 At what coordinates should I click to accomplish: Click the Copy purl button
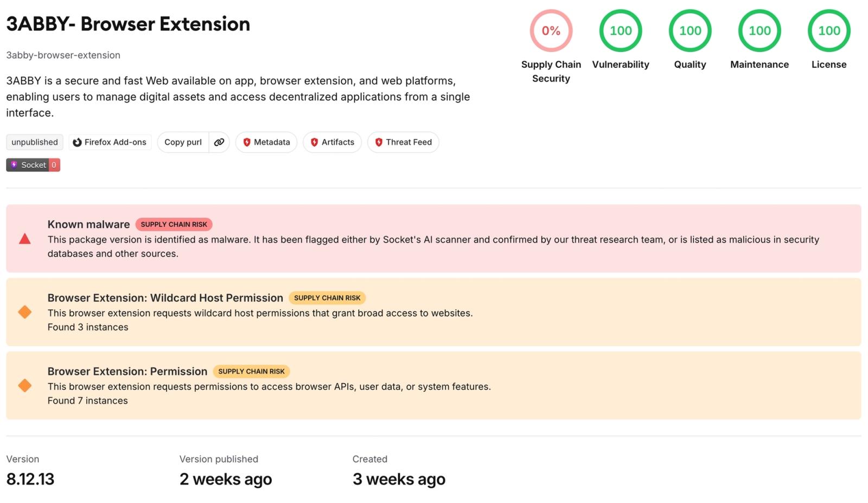pos(183,142)
